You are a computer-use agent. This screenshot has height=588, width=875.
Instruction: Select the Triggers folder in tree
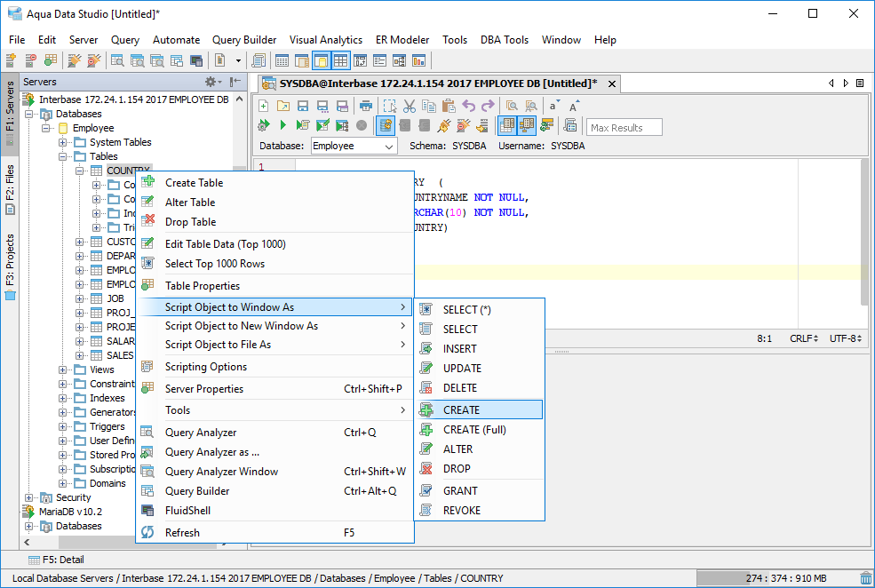pyautogui.click(x=107, y=426)
